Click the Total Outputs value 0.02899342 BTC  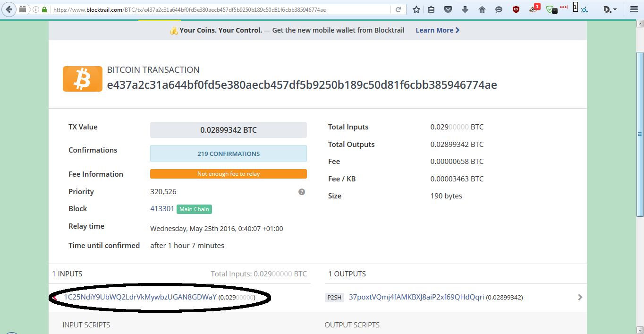pyautogui.click(x=457, y=145)
